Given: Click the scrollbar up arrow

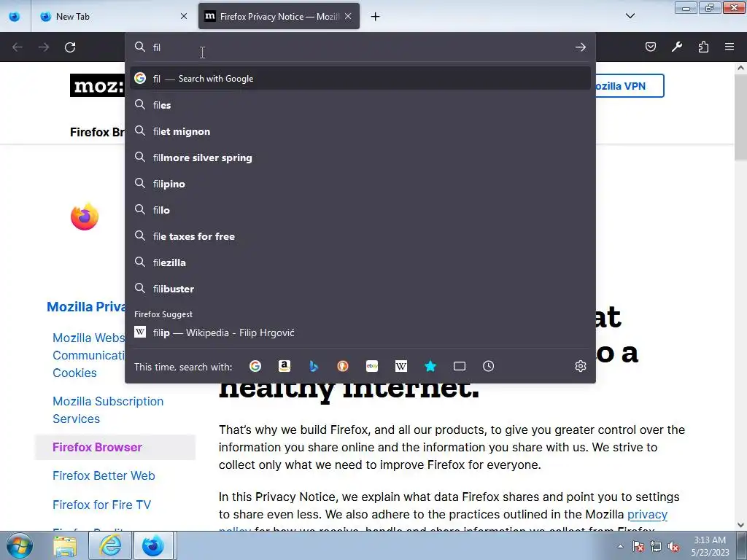Looking at the screenshot, I should coord(740,68).
